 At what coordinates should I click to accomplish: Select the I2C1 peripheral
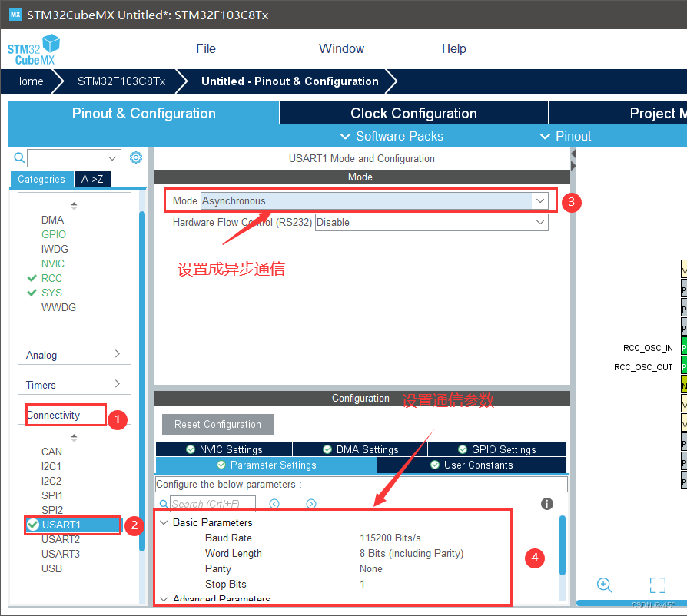coord(51,466)
